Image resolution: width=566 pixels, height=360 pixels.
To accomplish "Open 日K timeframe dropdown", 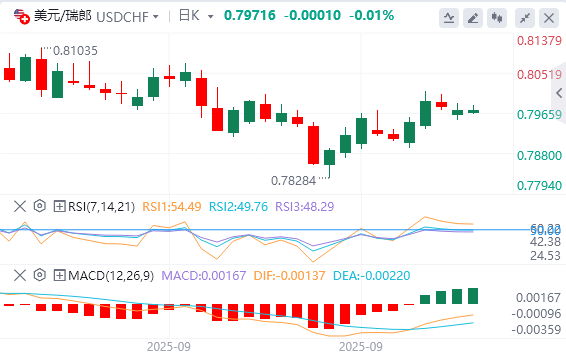I will 196,16.
